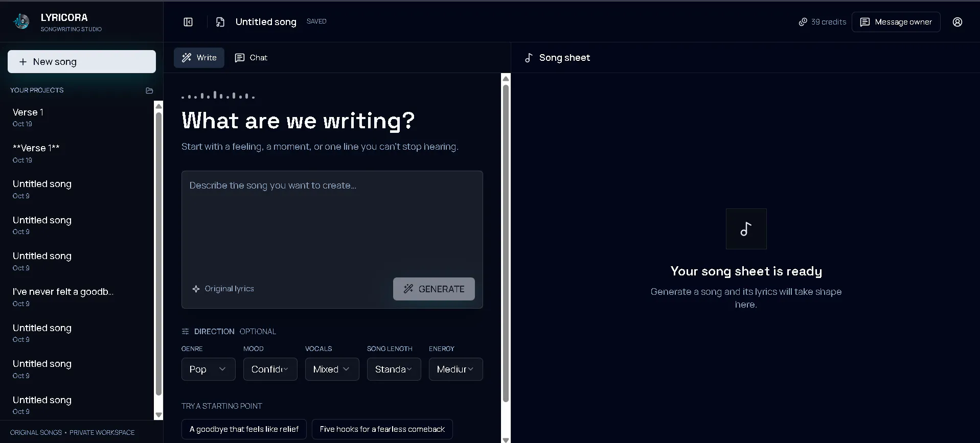Image resolution: width=980 pixels, height=443 pixels.
Task: Choose 'Five hooks for a fearless comeback' starter
Action: (382, 429)
